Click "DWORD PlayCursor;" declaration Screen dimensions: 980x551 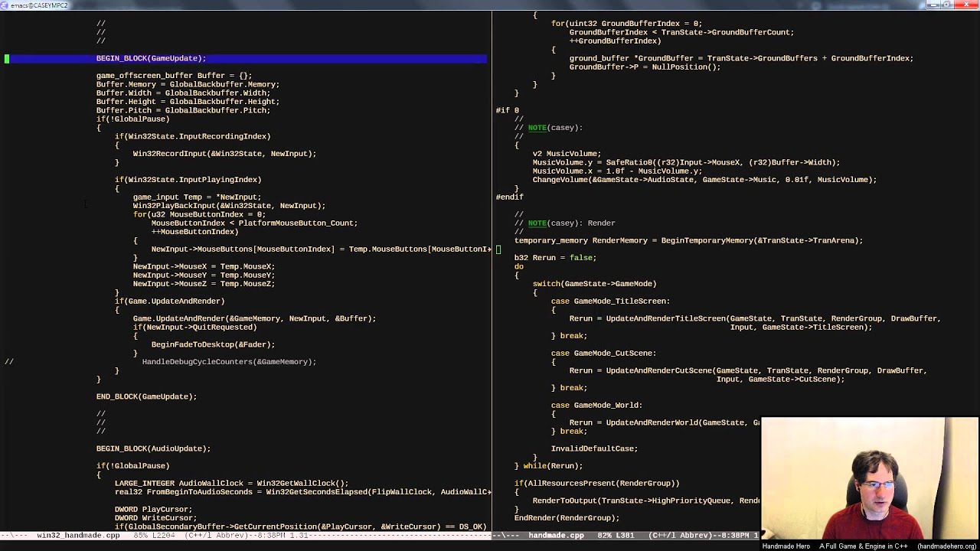(x=153, y=510)
